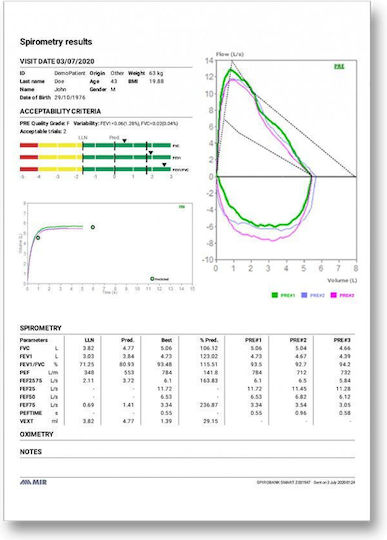Image resolution: width=387 pixels, height=540 pixels.
Task: Click FEV1/FVC Best value '93.48'
Action: [x=165, y=364]
